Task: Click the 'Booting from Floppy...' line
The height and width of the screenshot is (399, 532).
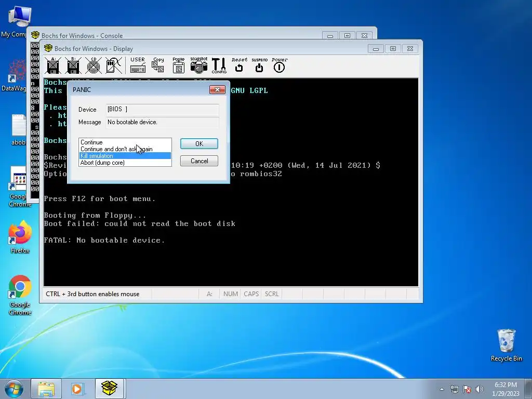Action: click(x=95, y=216)
